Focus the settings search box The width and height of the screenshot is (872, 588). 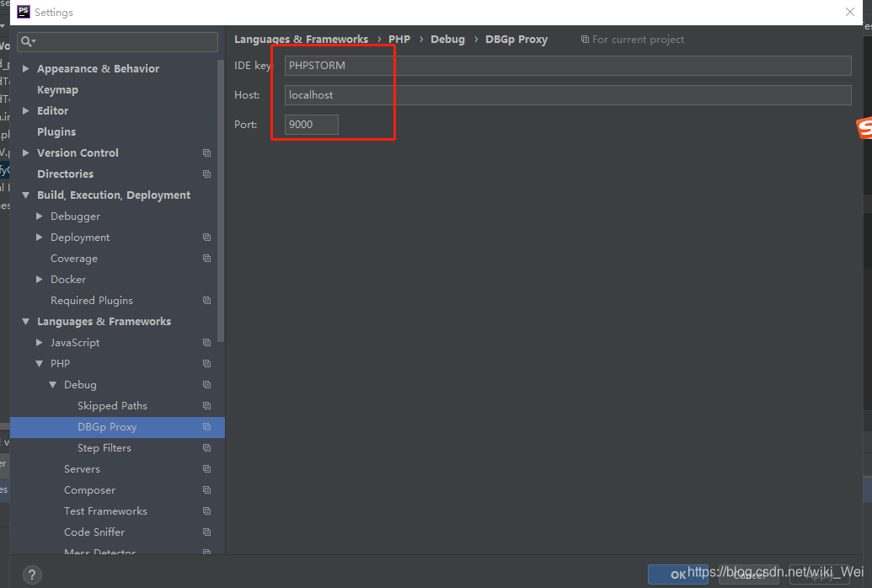pyautogui.click(x=117, y=42)
